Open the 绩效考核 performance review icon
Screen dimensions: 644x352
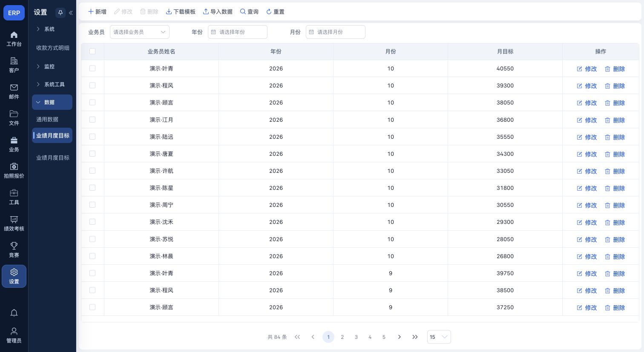coord(14,223)
